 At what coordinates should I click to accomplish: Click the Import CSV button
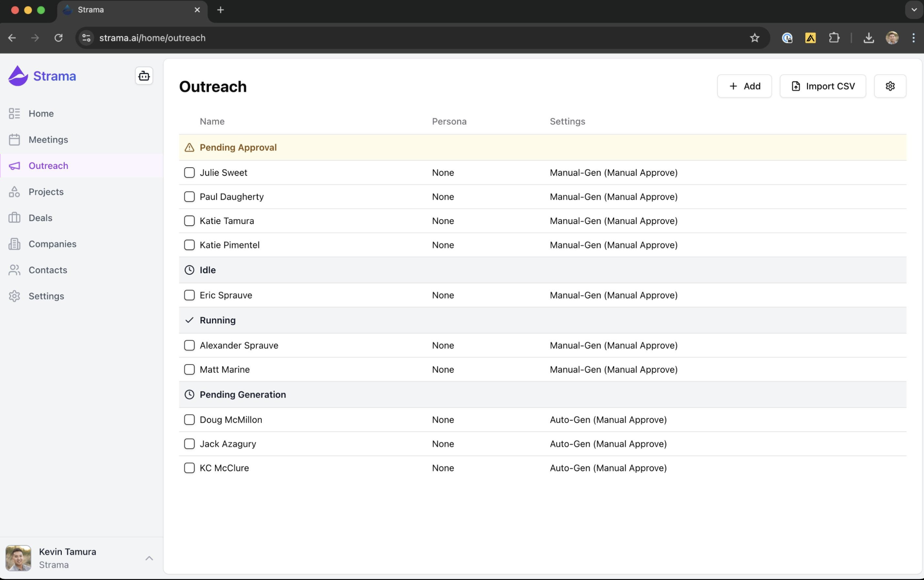[x=823, y=86]
